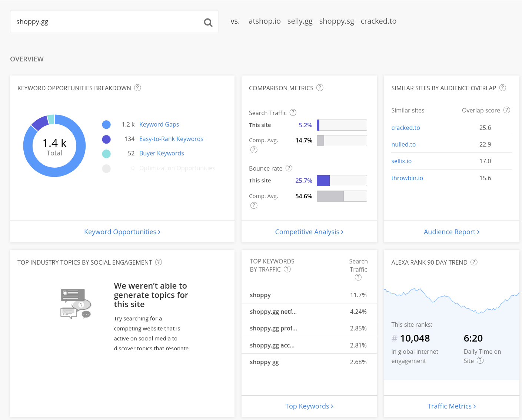
Task: Click help icon under Bounce rate Comp. Avg.
Action: tap(254, 205)
